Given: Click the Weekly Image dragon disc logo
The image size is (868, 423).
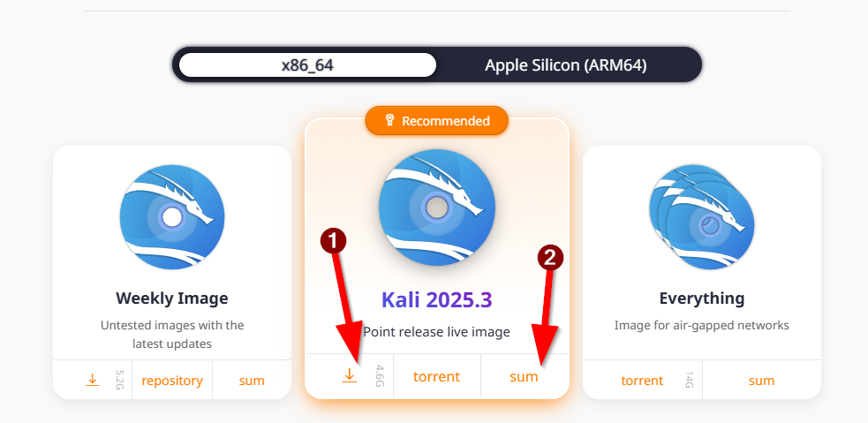Looking at the screenshot, I should tap(172, 217).
